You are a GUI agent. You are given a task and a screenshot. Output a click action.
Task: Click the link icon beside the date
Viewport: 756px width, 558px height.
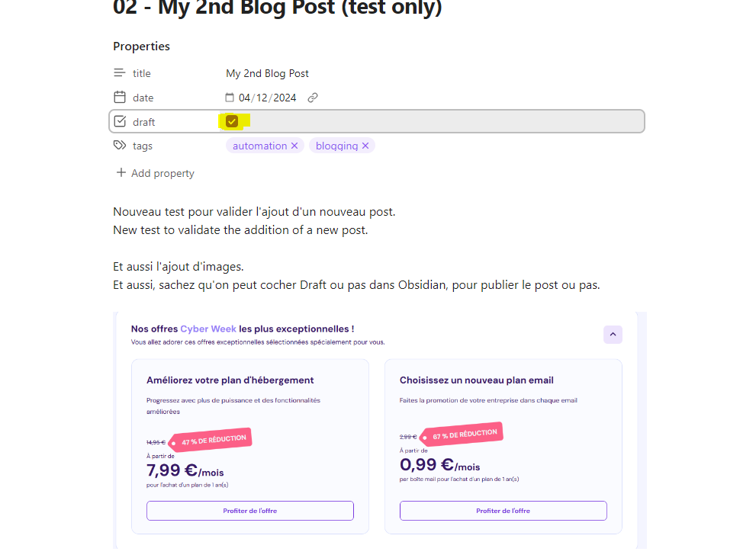tap(313, 98)
